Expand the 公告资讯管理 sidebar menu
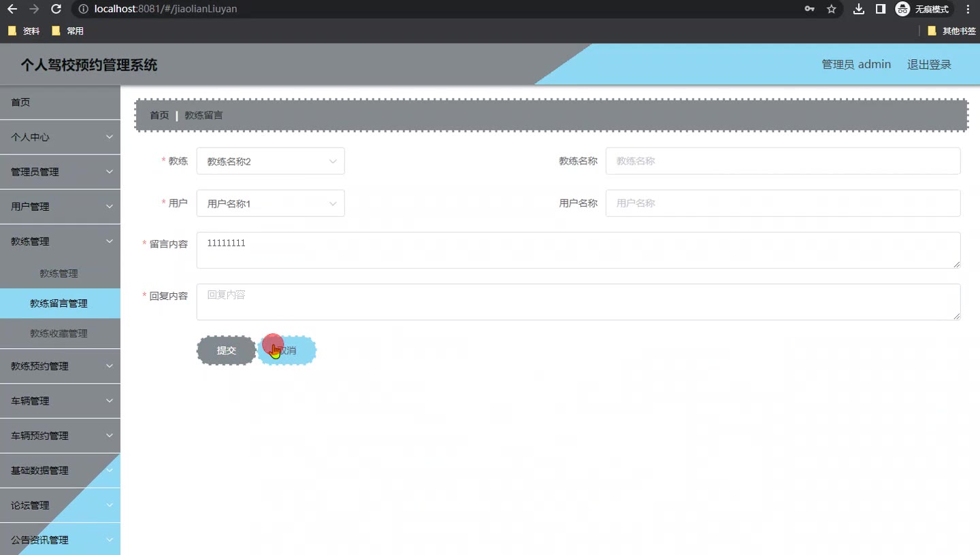The height and width of the screenshot is (555, 980). (x=60, y=540)
